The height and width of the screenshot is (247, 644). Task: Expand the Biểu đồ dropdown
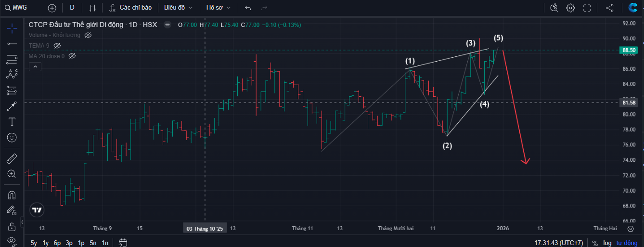click(178, 8)
